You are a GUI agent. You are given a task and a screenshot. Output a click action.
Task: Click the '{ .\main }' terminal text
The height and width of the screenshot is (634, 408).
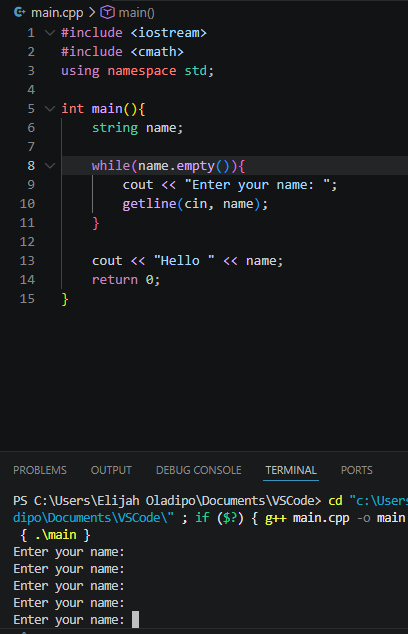tap(55, 535)
